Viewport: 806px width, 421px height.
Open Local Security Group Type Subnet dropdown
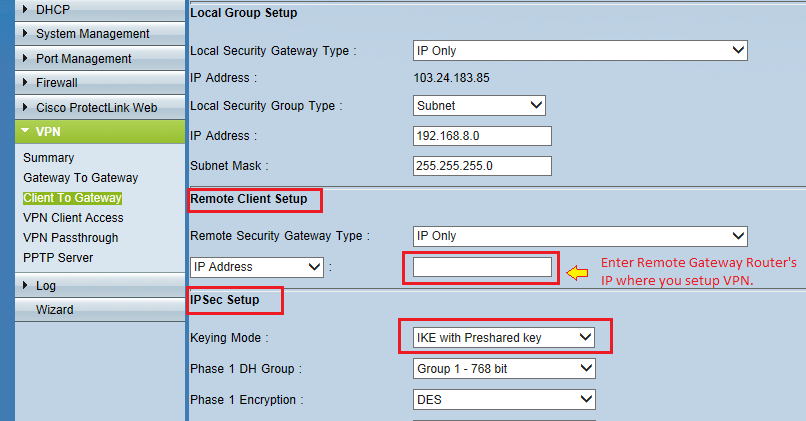point(479,105)
